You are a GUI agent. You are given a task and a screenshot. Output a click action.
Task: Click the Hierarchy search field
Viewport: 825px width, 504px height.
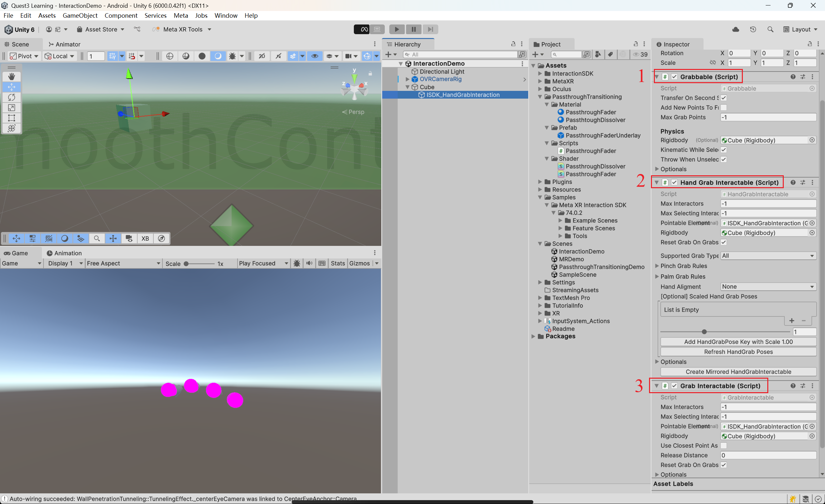click(x=460, y=54)
